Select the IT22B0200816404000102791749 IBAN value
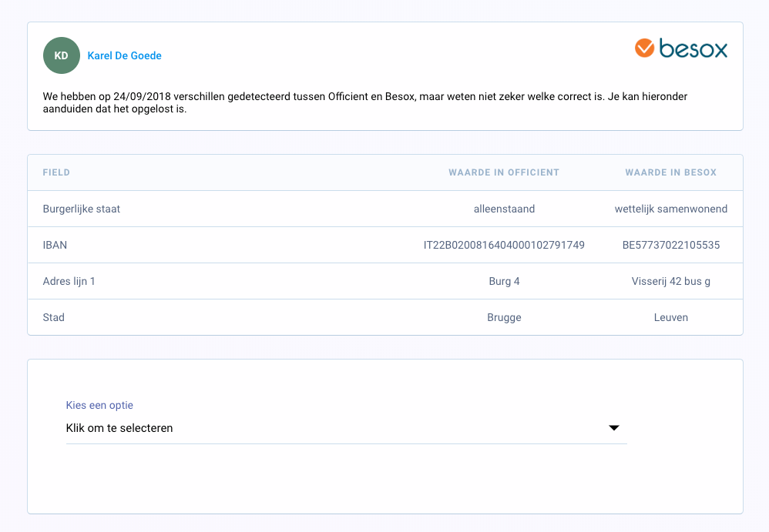Image resolution: width=769 pixels, height=532 pixels. click(x=504, y=245)
